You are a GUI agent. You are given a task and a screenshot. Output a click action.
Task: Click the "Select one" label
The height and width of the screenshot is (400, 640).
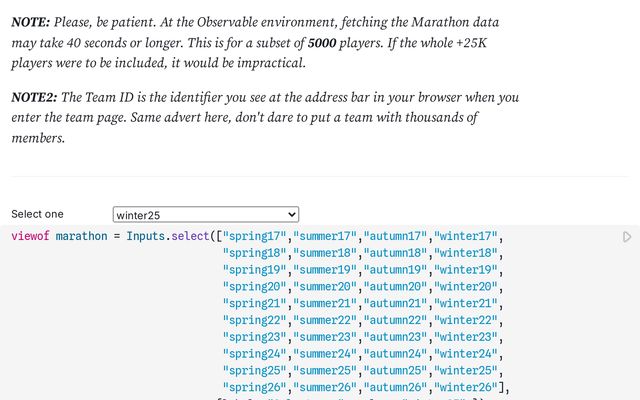[37, 214]
